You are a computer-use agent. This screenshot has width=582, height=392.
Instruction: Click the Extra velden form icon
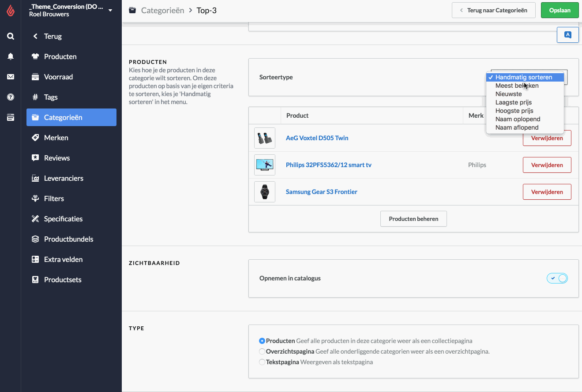click(x=35, y=259)
